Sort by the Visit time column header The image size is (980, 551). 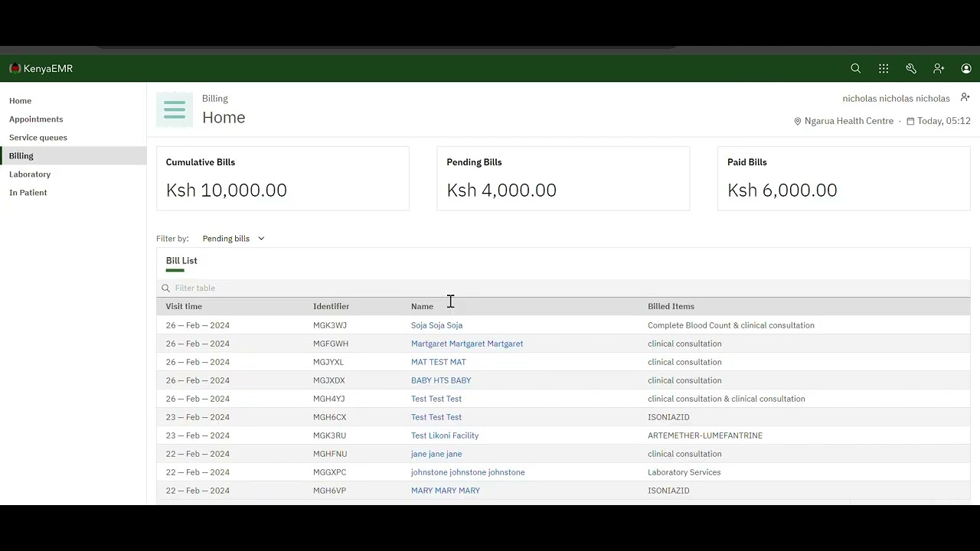pos(184,307)
